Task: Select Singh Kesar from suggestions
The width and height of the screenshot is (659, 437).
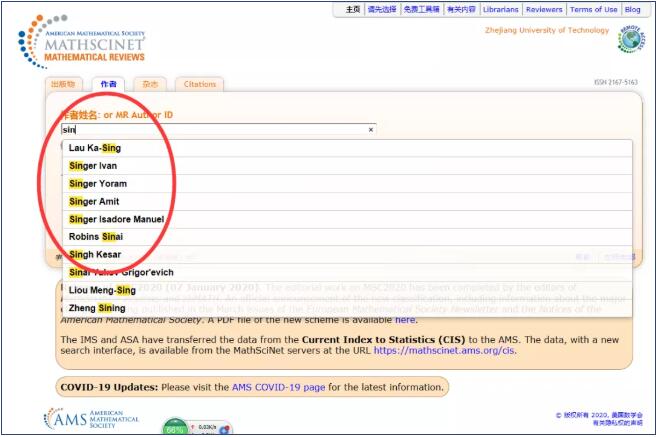Action: tap(97, 255)
